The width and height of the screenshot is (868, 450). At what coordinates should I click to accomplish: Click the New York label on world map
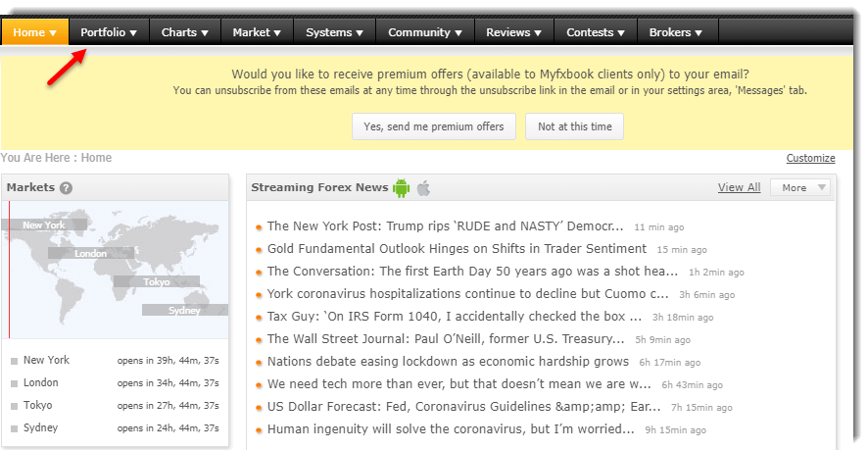coord(44,225)
